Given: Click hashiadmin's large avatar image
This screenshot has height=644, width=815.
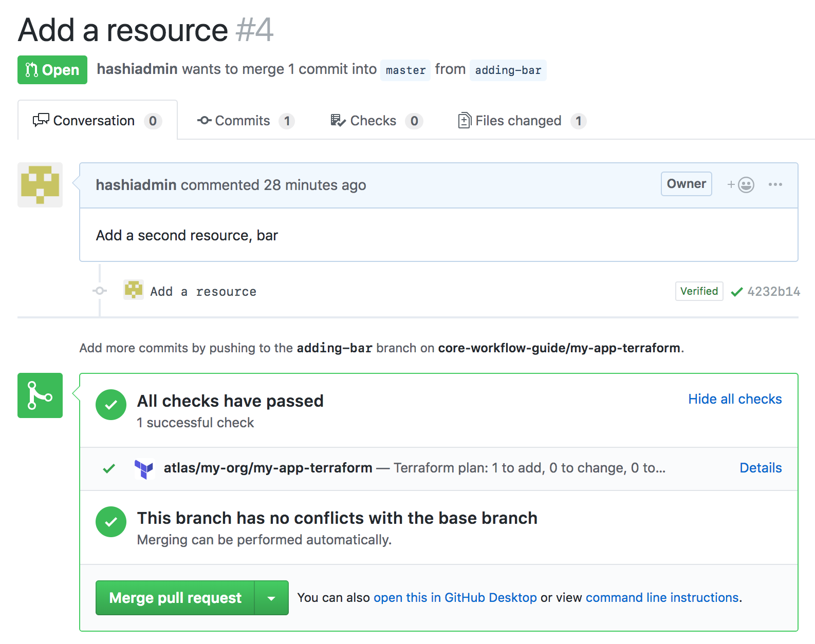Looking at the screenshot, I should (40, 185).
